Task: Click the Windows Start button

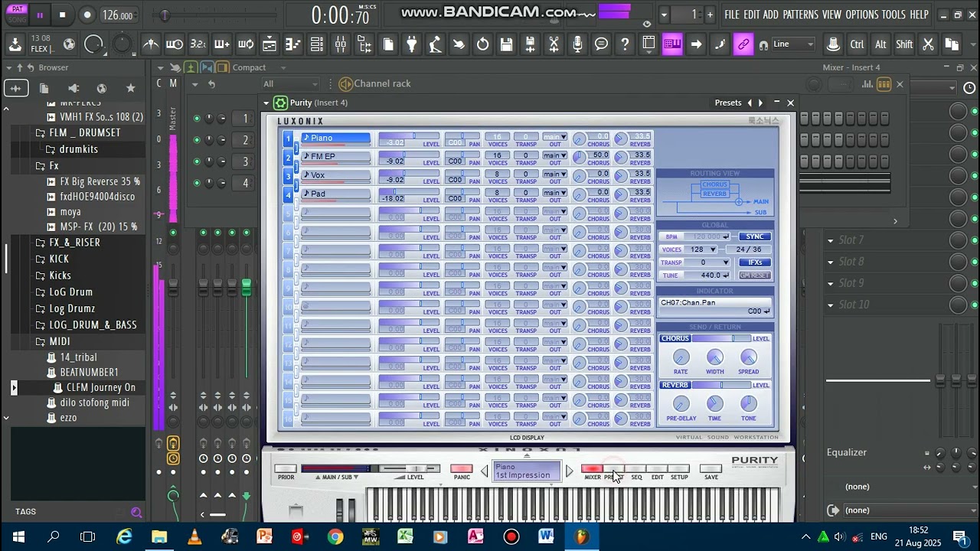Action: (18, 536)
